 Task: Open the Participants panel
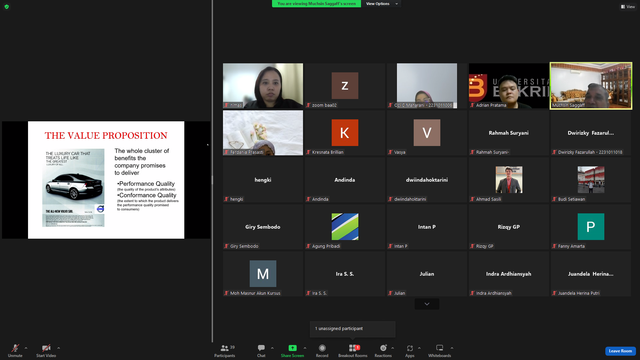click(225, 350)
